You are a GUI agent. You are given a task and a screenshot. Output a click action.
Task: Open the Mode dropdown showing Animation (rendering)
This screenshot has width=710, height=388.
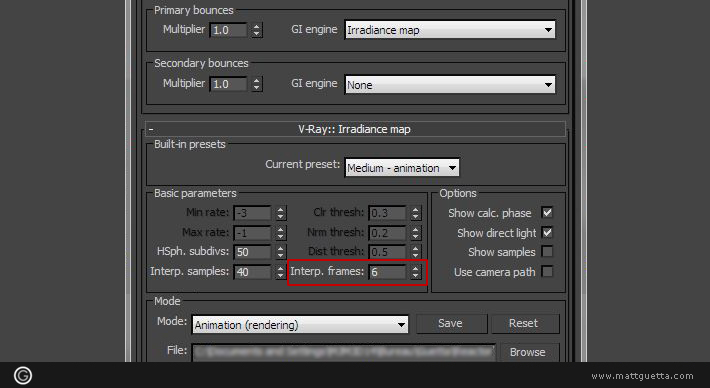[300, 325]
